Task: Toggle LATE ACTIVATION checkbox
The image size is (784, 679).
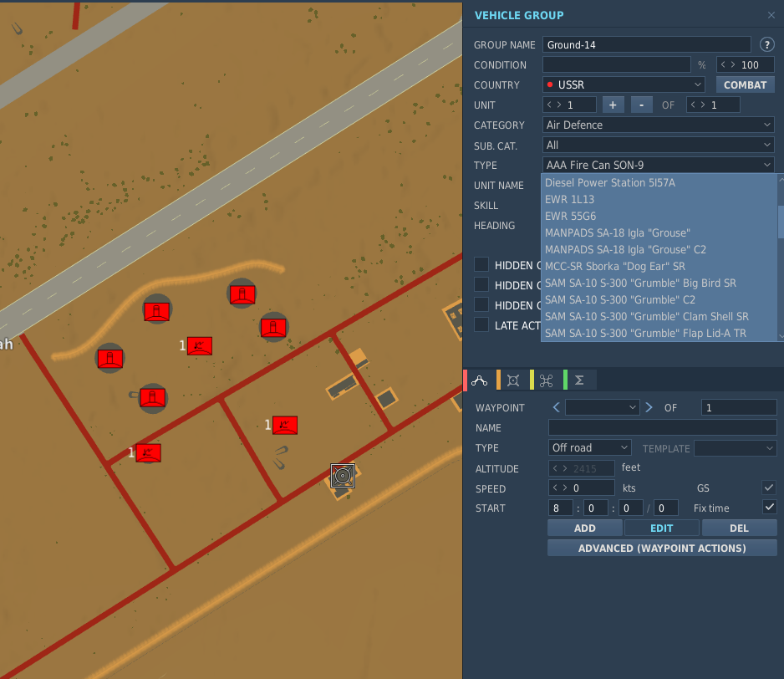Action: 481,324
